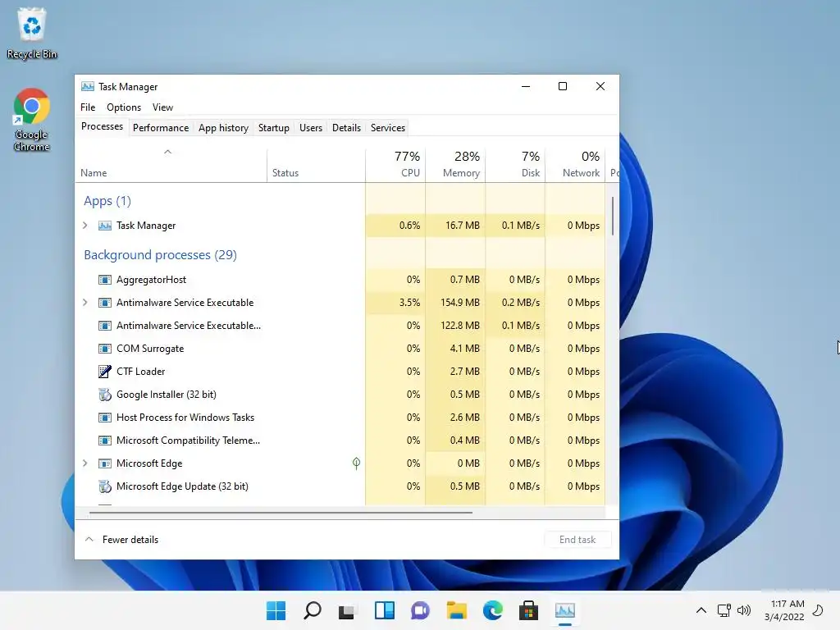Image resolution: width=840 pixels, height=630 pixels.
Task: Open the Options menu
Action: (124, 107)
